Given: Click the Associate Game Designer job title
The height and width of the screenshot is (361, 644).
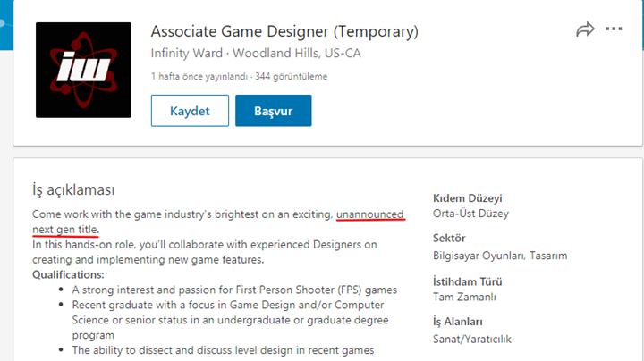Looking at the screenshot, I should 284,31.
